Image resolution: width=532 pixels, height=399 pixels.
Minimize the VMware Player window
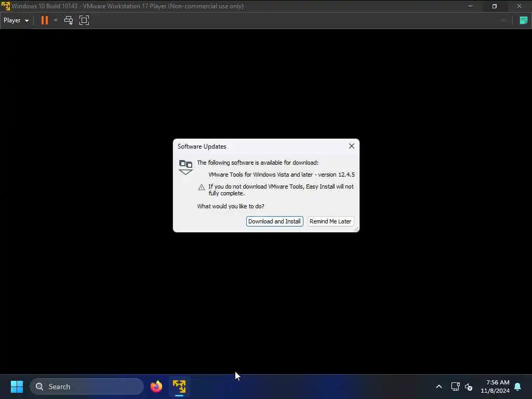470,6
